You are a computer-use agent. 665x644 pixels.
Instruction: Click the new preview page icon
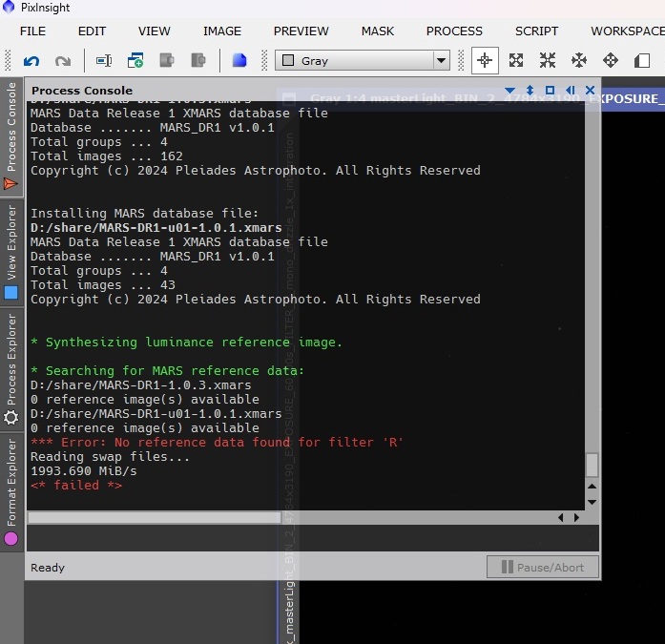[x=642, y=61]
